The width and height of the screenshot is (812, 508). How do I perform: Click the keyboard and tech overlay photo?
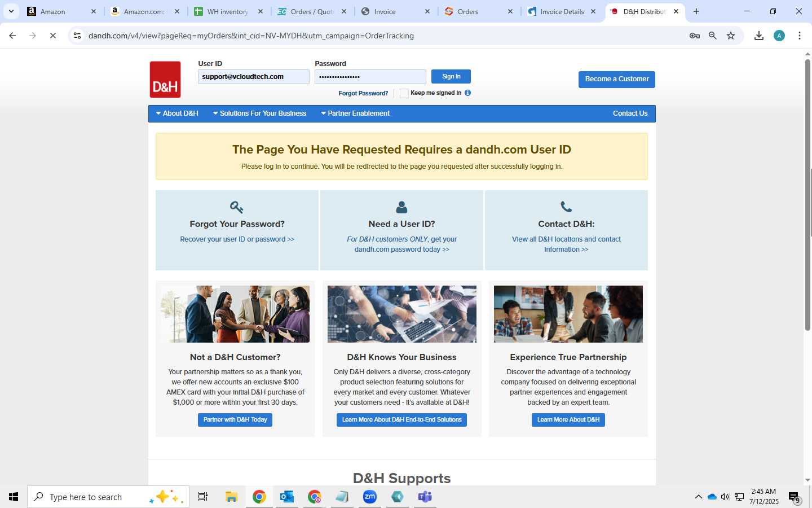click(402, 314)
